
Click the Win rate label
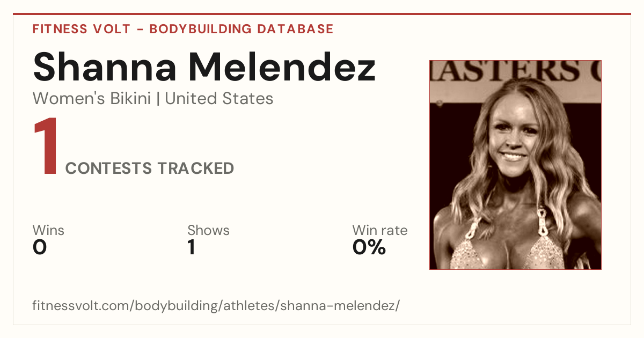(x=379, y=231)
